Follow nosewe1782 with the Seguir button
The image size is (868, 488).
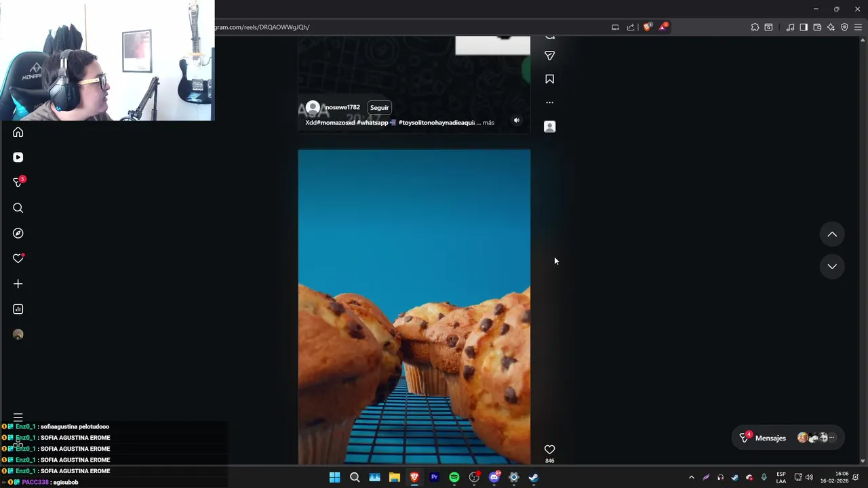pos(379,107)
